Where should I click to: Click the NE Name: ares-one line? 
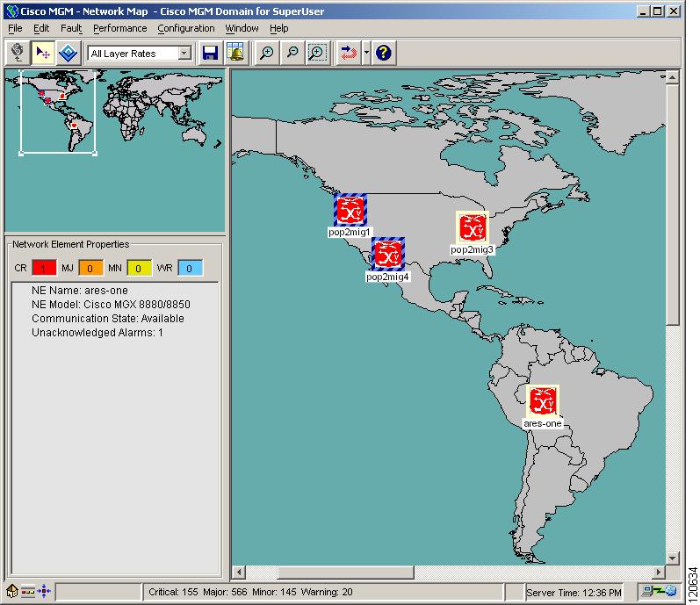pyautogui.click(x=79, y=291)
